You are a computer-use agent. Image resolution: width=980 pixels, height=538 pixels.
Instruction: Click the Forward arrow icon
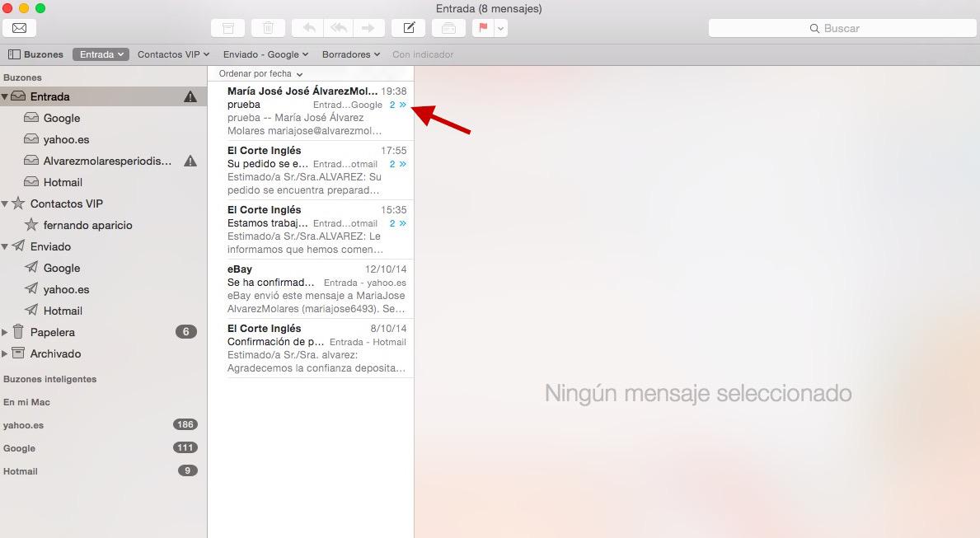(x=368, y=28)
